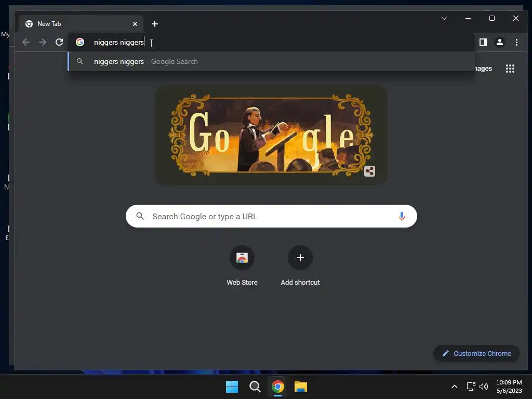Open the volume control in the tray
This screenshot has width=532, height=399.
point(484,387)
